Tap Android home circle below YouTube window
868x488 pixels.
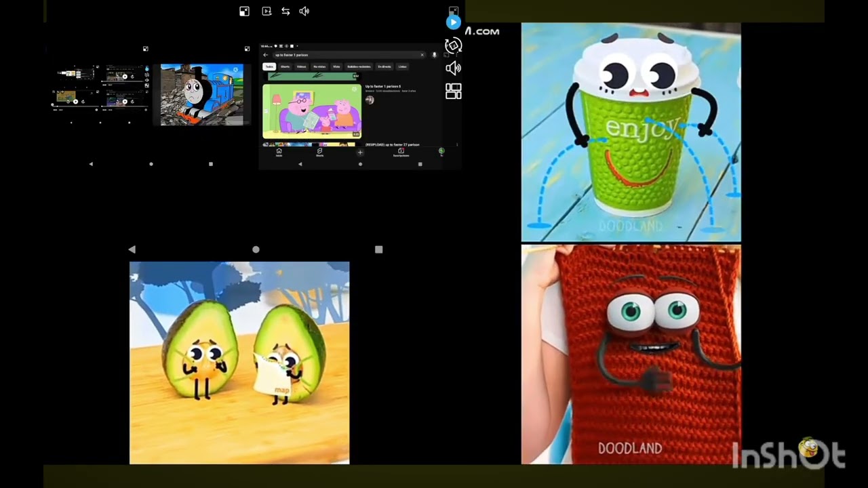[360, 164]
